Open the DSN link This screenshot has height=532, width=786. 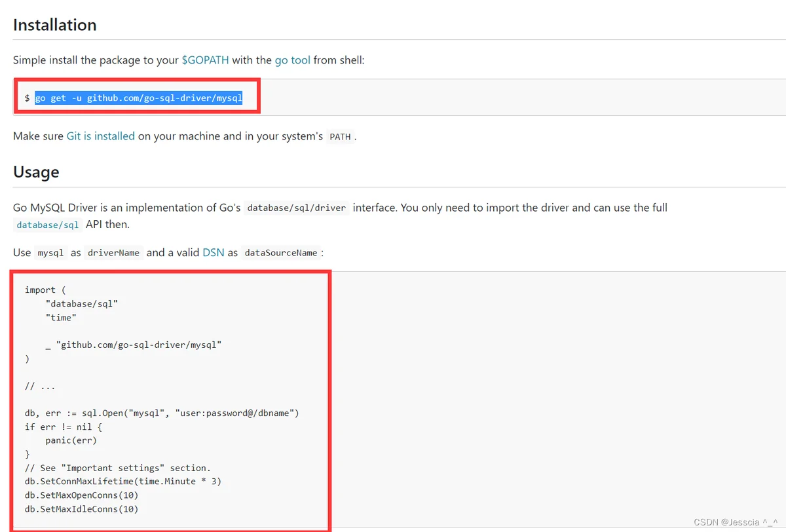pos(214,252)
